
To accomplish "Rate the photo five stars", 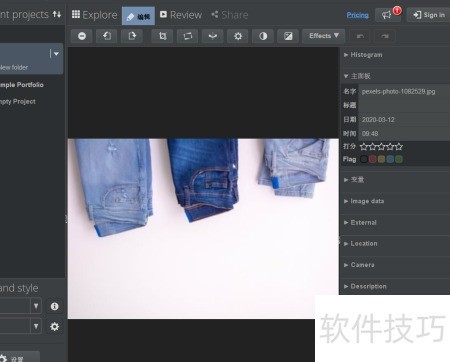I will click(x=399, y=146).
